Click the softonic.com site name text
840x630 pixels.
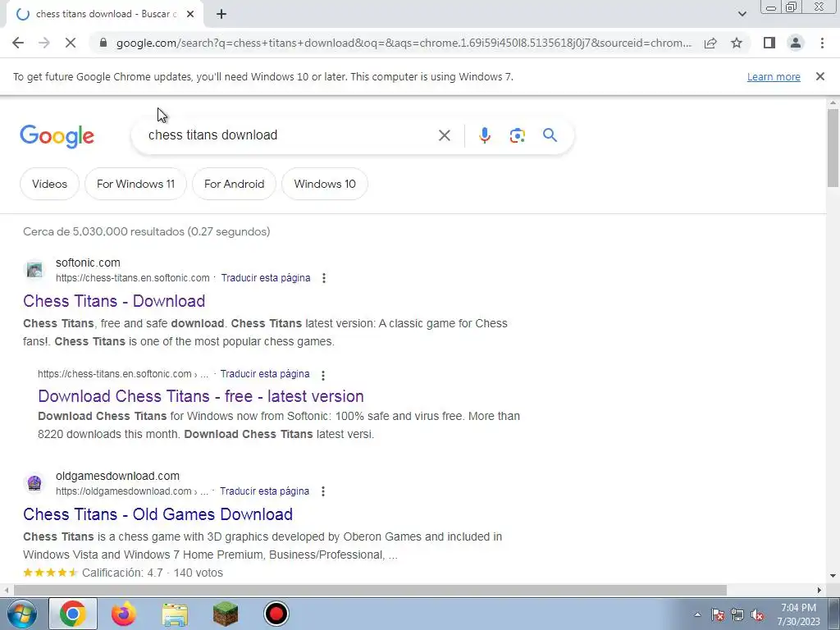pyautogui.click(x=88, y=262)
